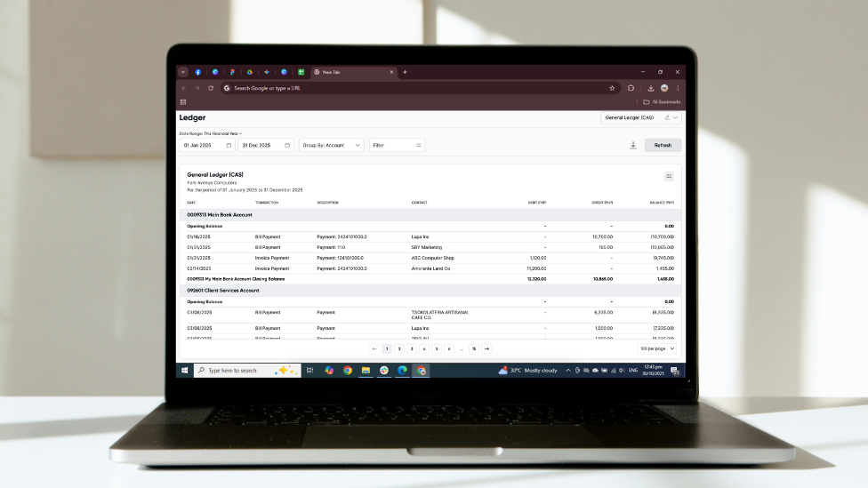The width and height of the screenshot is (868, 488).
Task: Click the edit pencil in report selector
Action: point(667,117)
